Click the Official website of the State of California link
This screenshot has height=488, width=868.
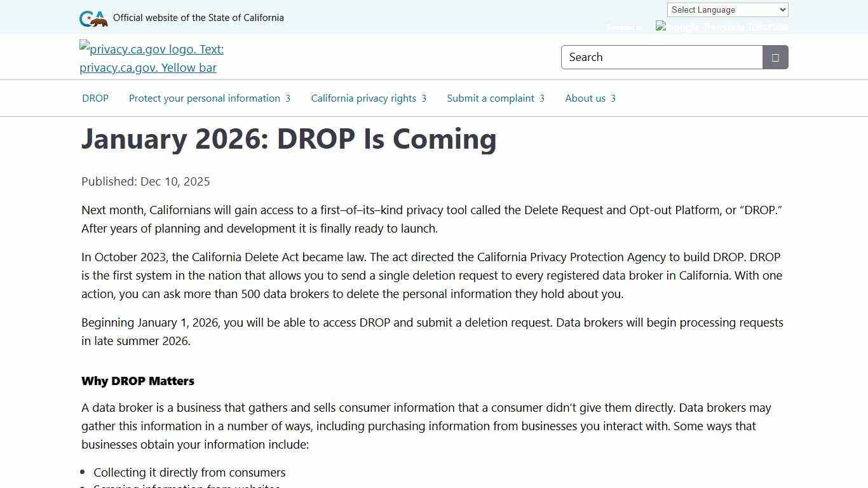click(x=199, y=18)
